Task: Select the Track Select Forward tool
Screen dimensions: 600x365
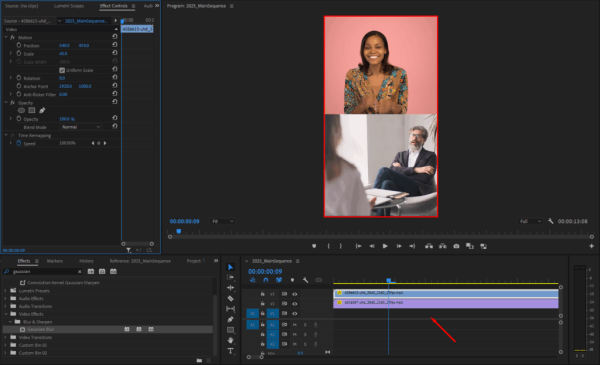Action: 230,277
